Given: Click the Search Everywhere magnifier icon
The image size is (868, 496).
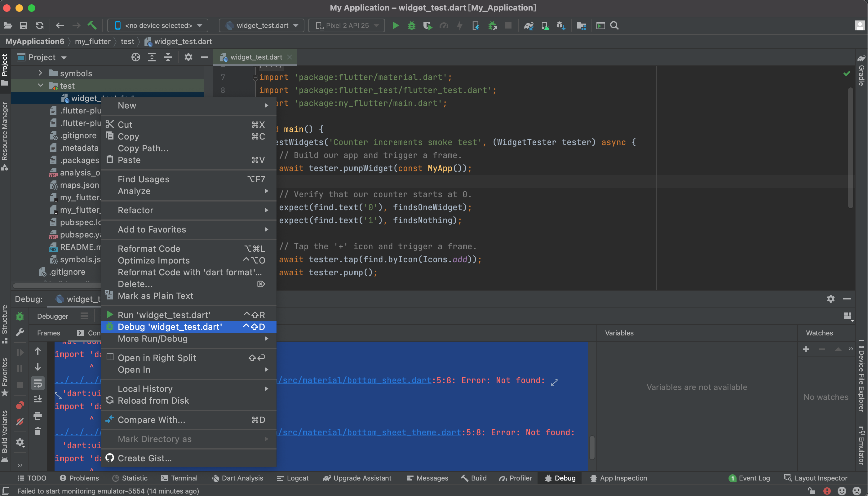Looking at the screenshot, I should pyautogui.click(x=614, y=25).
